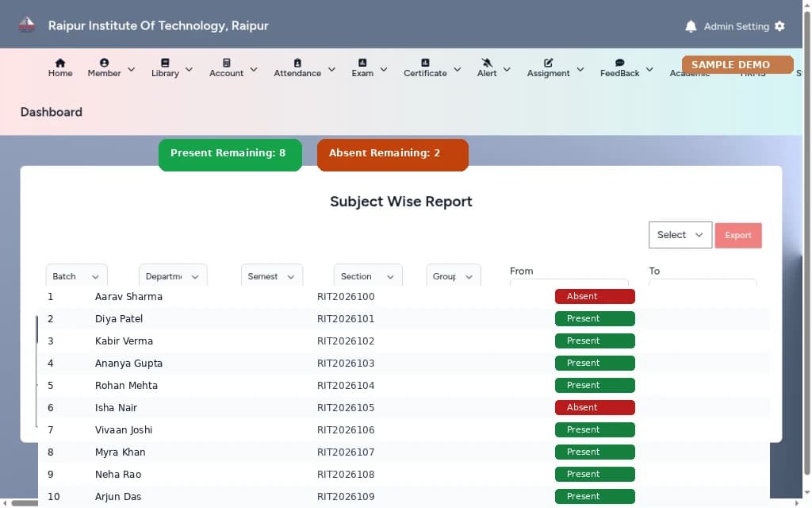Click student name Vivaan Joshi

click(123, 430)
